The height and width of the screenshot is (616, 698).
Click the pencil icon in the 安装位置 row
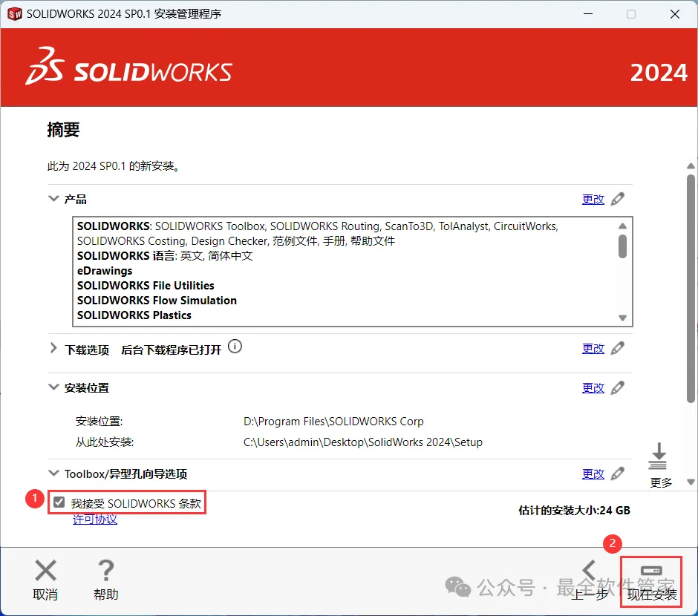(617, 388)
